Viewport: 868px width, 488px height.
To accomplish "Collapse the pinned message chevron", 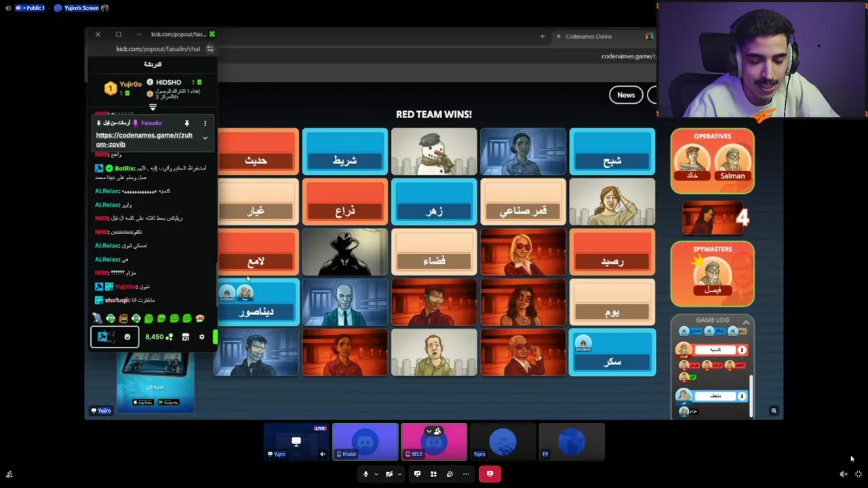I will click(x=205, y=138).
